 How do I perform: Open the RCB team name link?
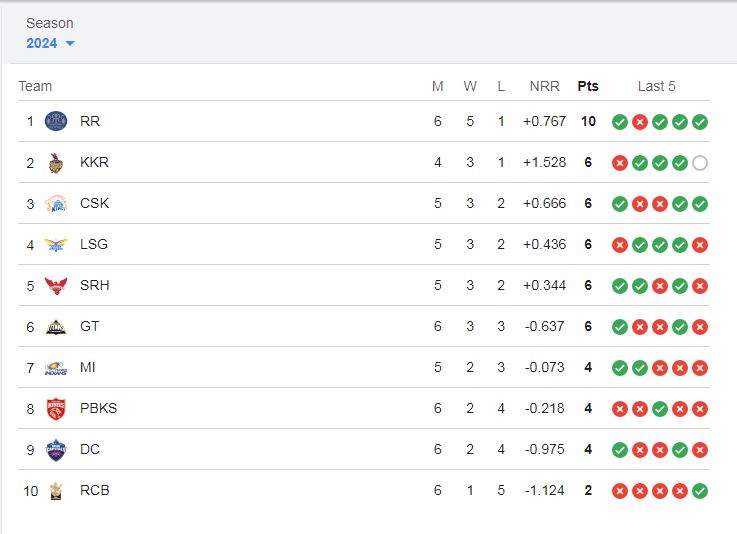(x=94, y=490)
